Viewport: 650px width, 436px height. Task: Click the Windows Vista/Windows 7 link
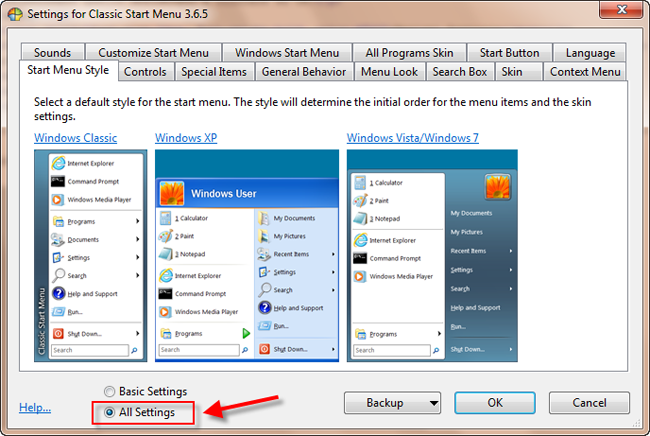pos(412,138)
